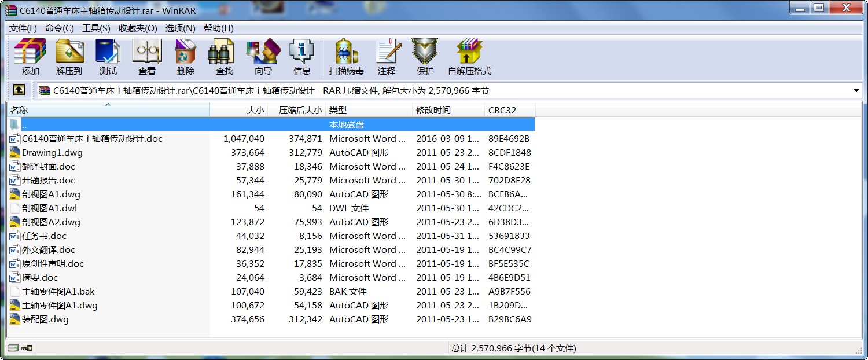Open the 查看 (View) tool
Screen dimensions: 868x360
click(x=146, y=57)
